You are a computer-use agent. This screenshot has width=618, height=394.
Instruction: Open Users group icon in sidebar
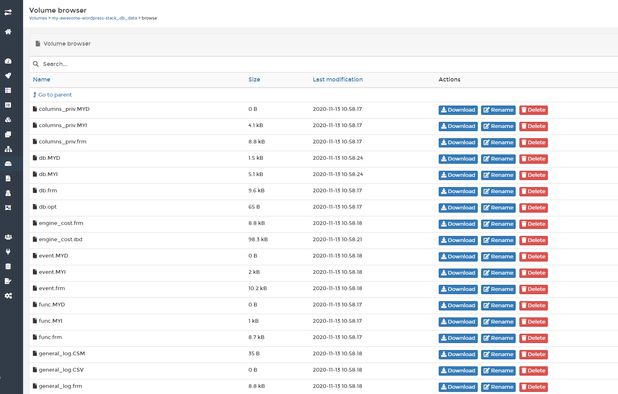(8, 237)
